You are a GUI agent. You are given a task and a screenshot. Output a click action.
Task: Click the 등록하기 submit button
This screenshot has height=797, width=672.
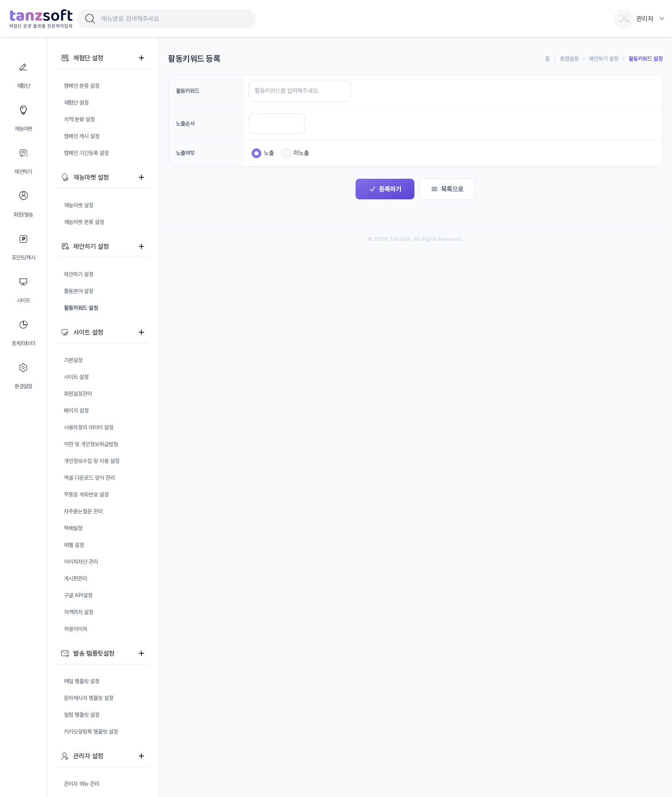tap(385, 189)
